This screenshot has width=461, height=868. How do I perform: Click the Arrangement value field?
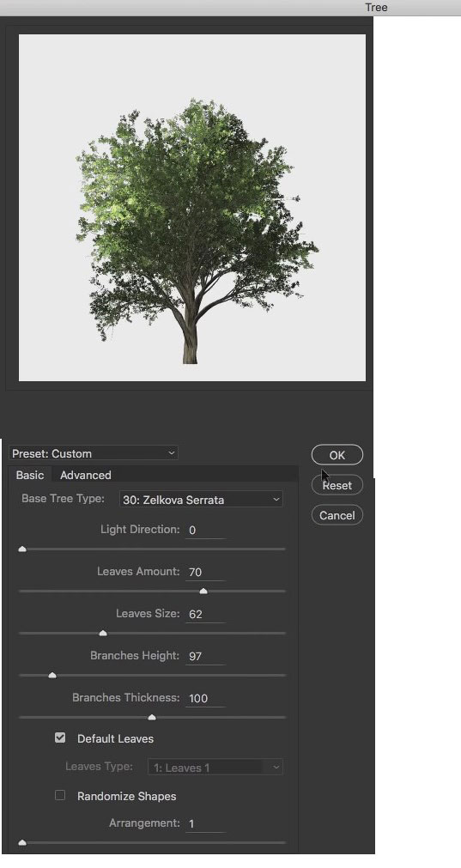pos(205,823)
